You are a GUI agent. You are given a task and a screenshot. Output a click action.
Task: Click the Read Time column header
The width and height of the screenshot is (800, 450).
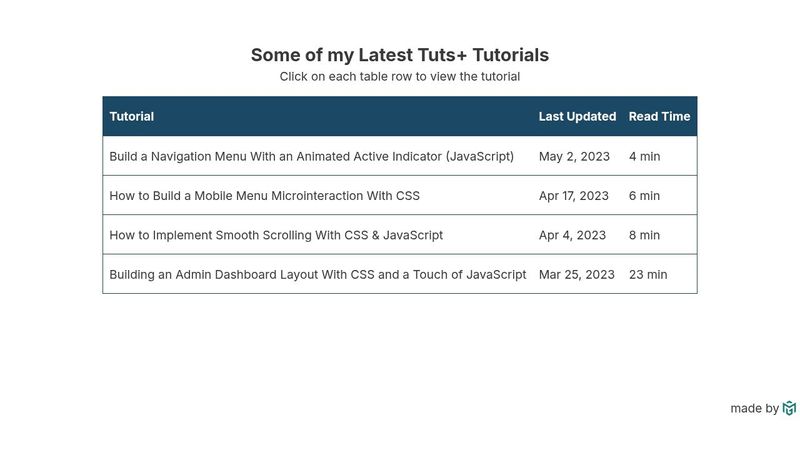click(659, 116)
